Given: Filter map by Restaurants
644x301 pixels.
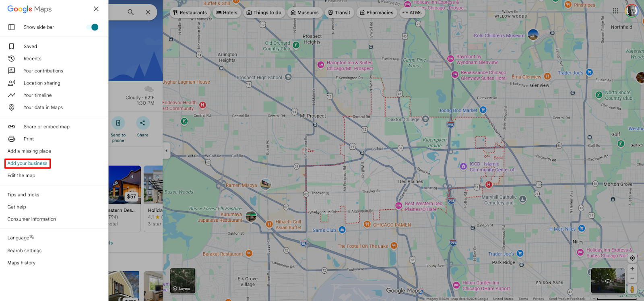Looking at the screenshot, I should tap(190, 12).
